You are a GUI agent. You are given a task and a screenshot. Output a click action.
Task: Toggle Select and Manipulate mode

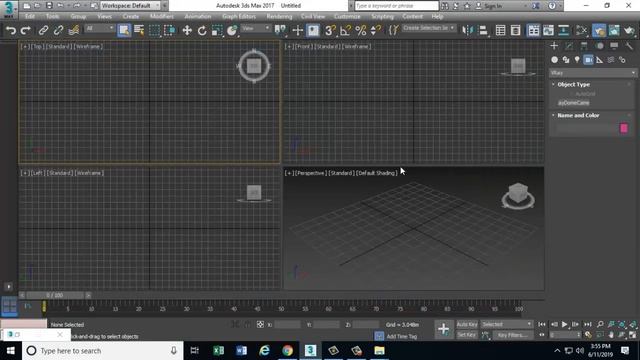(298, 30)
